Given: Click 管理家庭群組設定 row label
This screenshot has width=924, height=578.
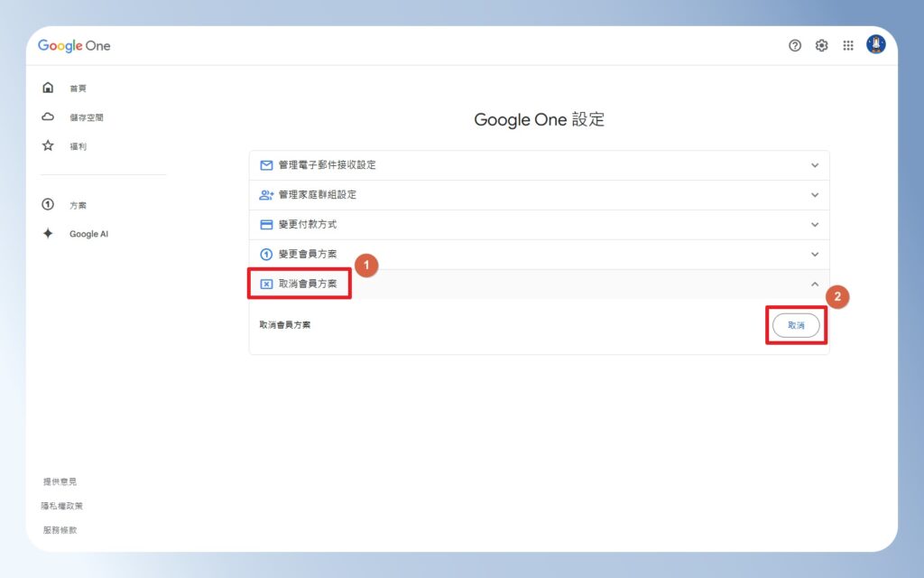Looking at the screenshot, I should [x=318, y=195].
